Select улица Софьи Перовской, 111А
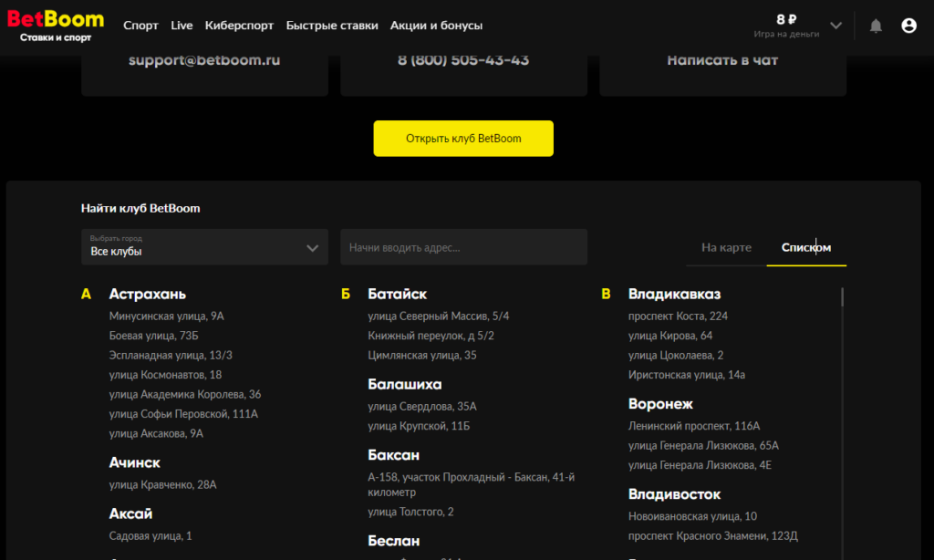Viewport: 934px width, 560px height. 183,414
